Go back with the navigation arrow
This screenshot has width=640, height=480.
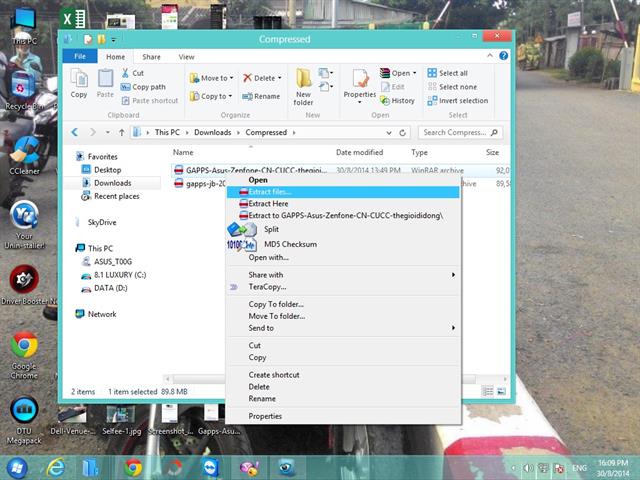74,132
